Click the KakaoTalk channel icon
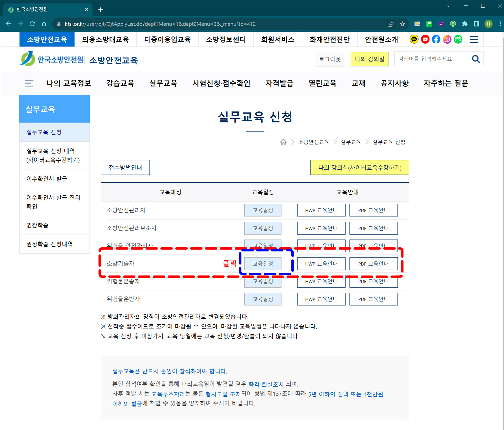 (414, 39)
